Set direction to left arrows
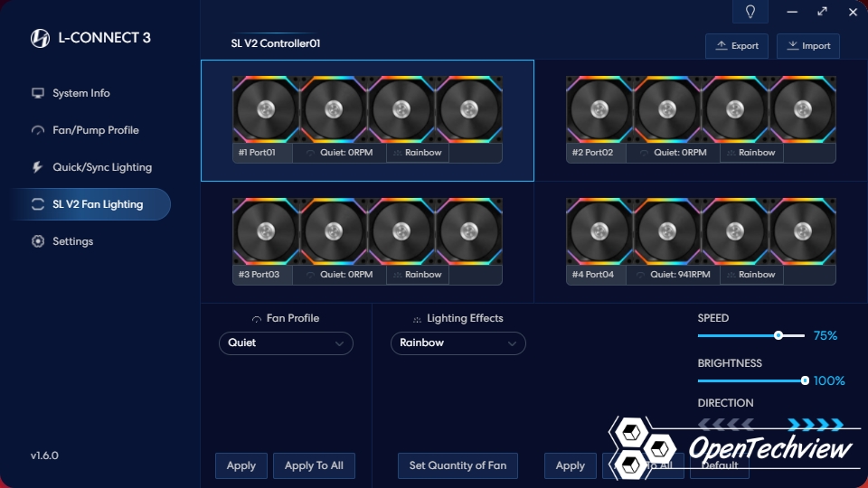 (726, 425)
